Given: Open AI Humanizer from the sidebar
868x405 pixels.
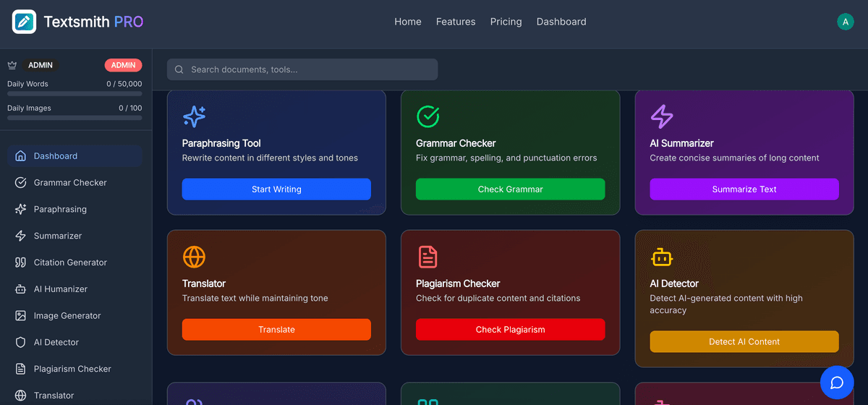Looking at the screenshot, I should [x=61, y=289].
